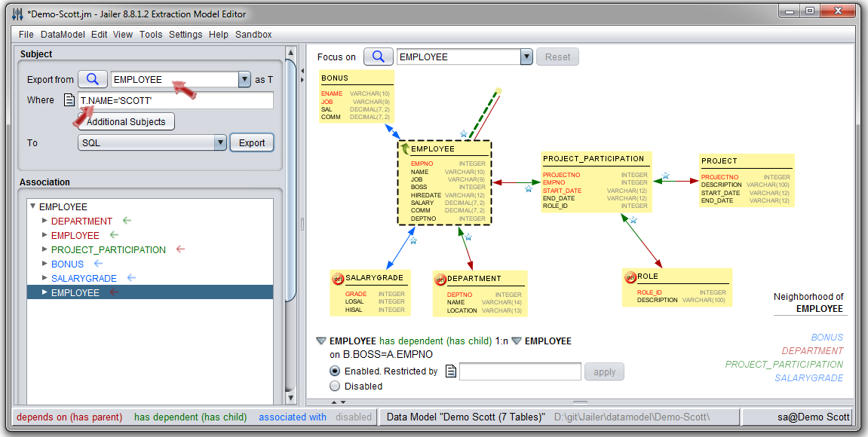Select the Disabled radio button
The height and width of the screenshot is (437, 868).
335,387
